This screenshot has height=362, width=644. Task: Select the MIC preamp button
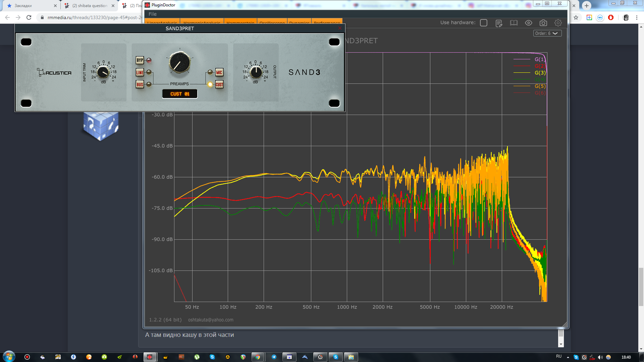pos(219,72)
